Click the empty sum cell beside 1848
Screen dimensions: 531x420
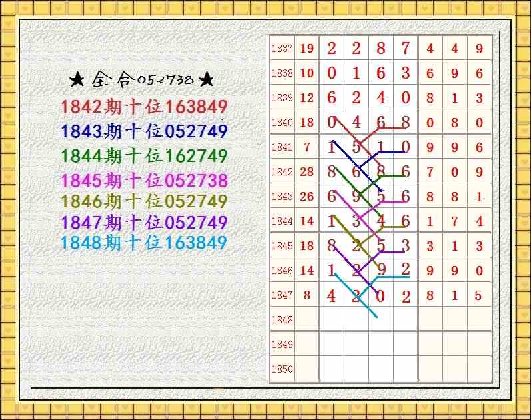(x=306, y=320)
